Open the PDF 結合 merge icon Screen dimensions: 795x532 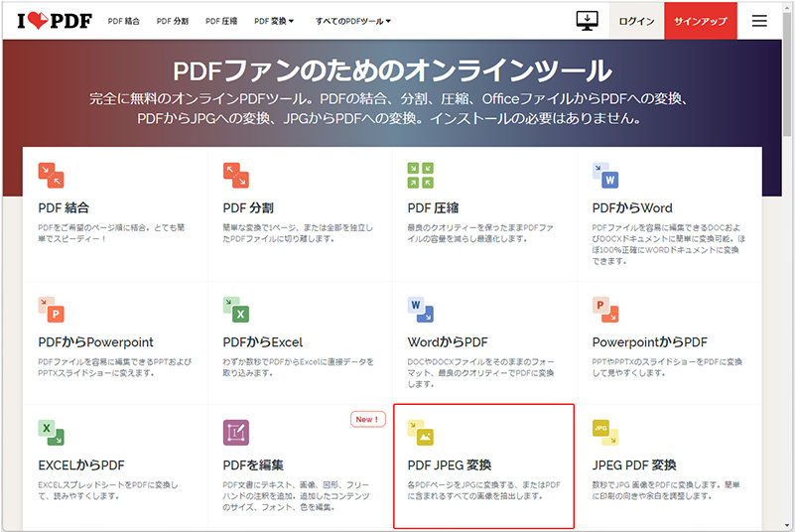(51, 175)
